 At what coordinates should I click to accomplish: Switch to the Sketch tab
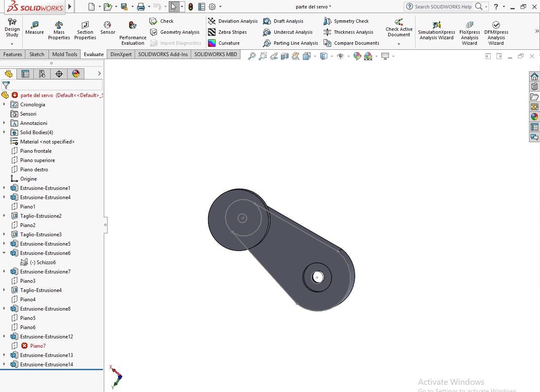pos(37,54)
